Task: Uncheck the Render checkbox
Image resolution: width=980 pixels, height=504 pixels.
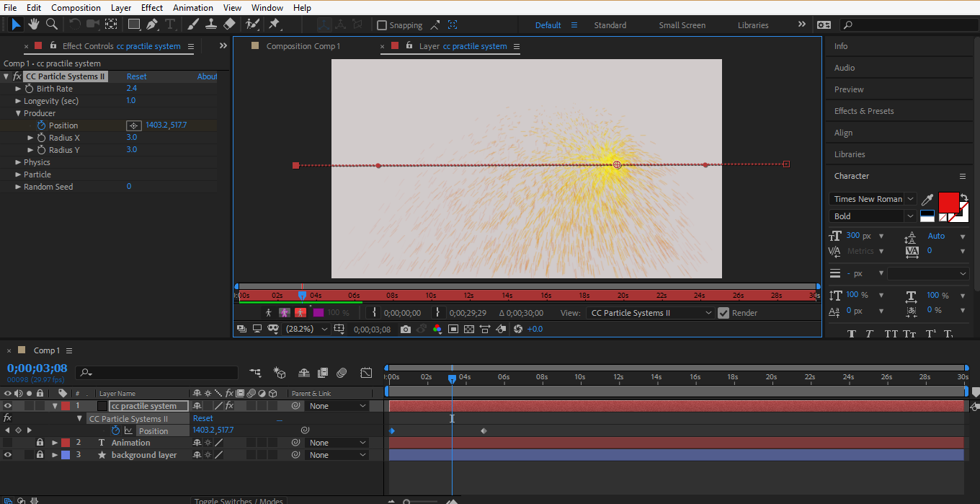Action: tap(723, 313)
